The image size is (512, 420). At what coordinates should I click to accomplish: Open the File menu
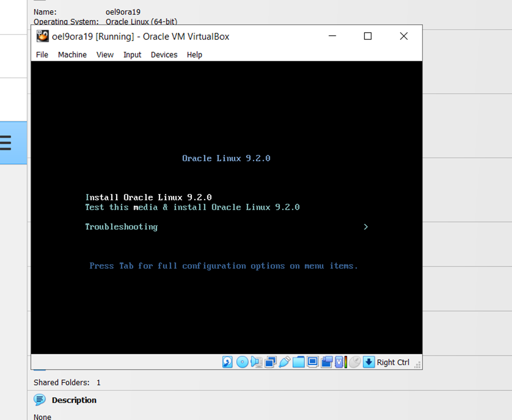pyautogui.click(x=42, y=55)
